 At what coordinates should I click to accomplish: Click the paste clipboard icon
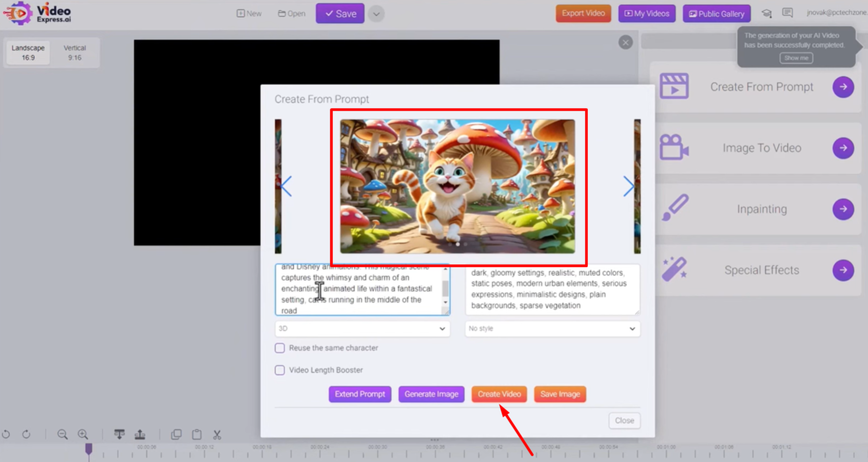click(197, 434)
